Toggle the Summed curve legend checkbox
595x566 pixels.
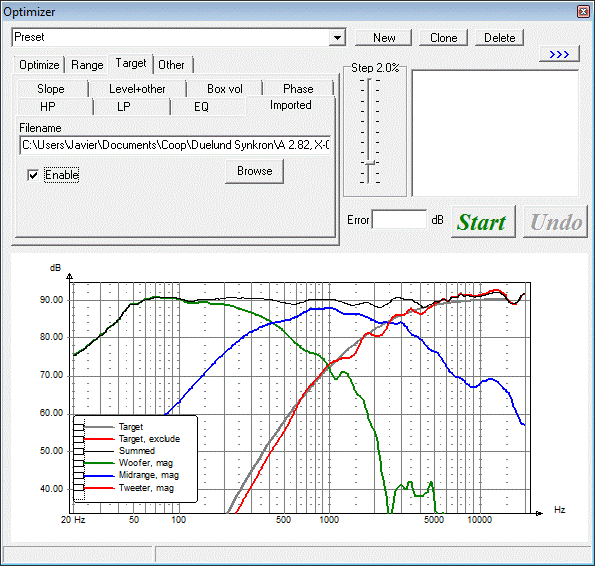[78, 451]
